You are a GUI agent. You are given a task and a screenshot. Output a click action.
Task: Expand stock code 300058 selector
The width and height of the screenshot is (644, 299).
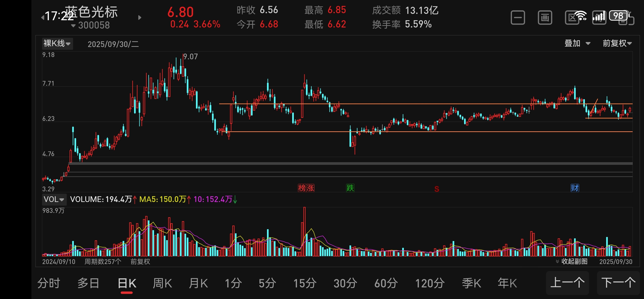pyautogui.click(x=91, y=25)
